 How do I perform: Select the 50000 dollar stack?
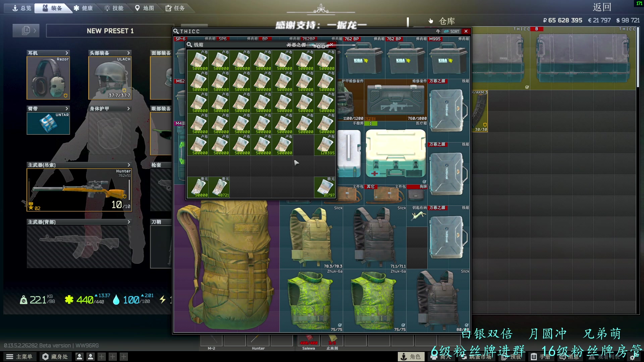tap(198, 187)
